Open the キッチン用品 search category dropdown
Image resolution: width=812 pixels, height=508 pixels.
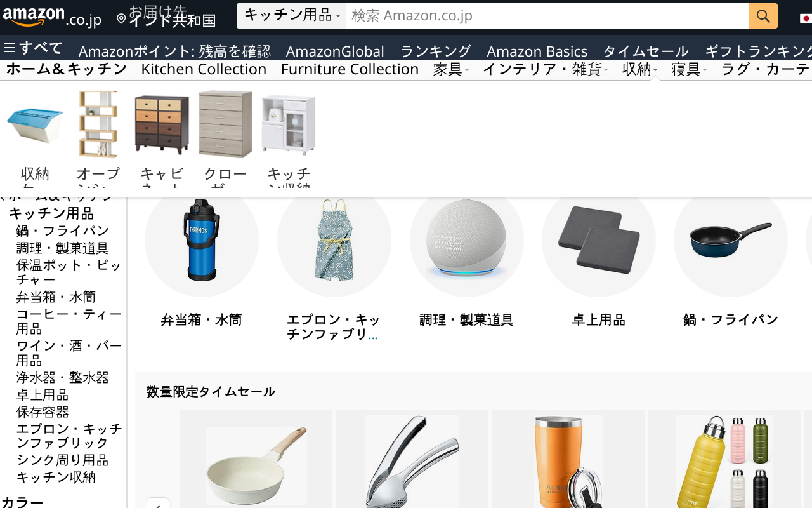coord(291,16)
